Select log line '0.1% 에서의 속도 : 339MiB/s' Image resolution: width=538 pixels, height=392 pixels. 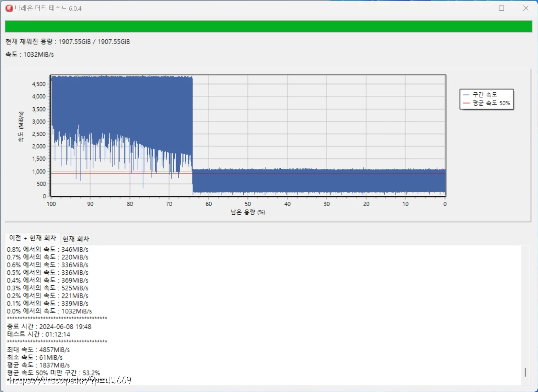(x=47, y=304)
